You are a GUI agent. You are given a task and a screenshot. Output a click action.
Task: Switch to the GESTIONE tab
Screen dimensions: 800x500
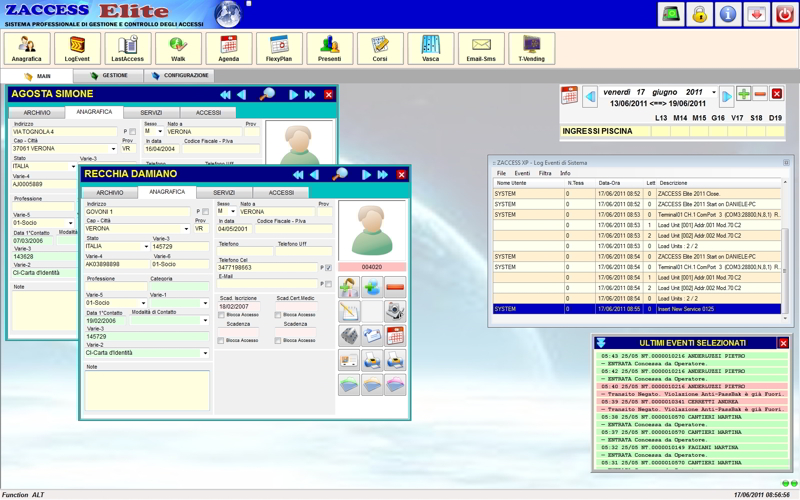pos(109,76)
